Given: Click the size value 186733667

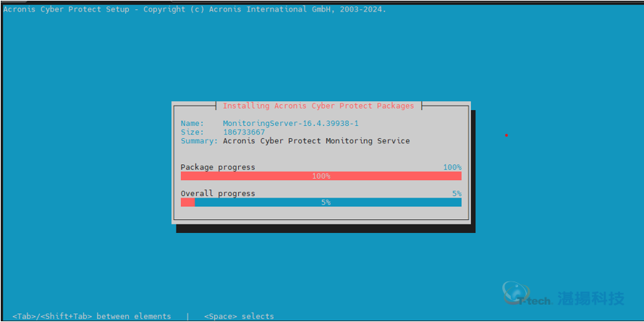Looking at the screenshot, I should coord(244,132).
